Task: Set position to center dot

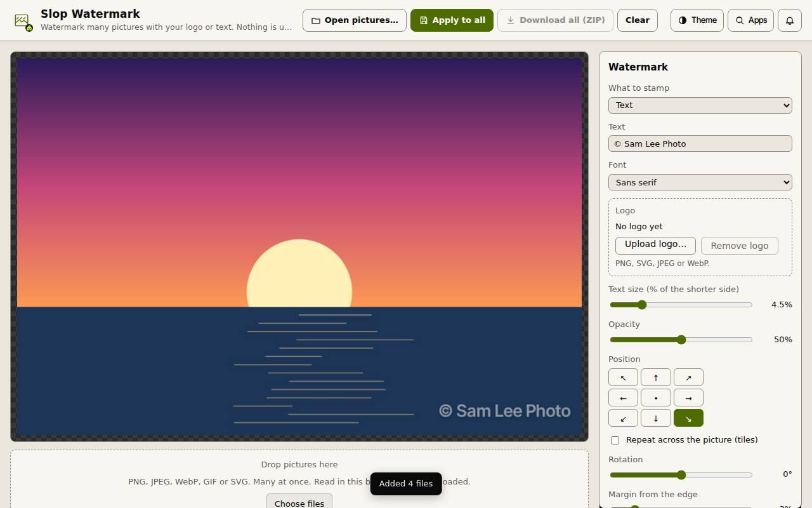Action: click(656, 398)
